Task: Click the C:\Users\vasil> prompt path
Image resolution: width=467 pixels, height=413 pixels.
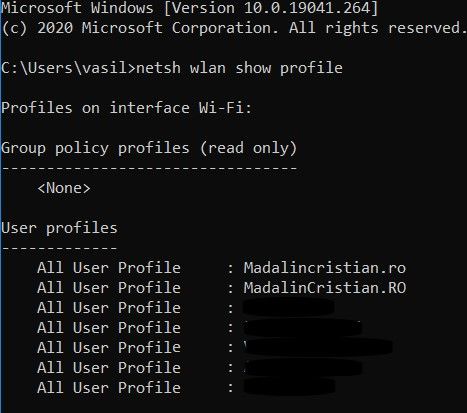Action: coord(68,68)
